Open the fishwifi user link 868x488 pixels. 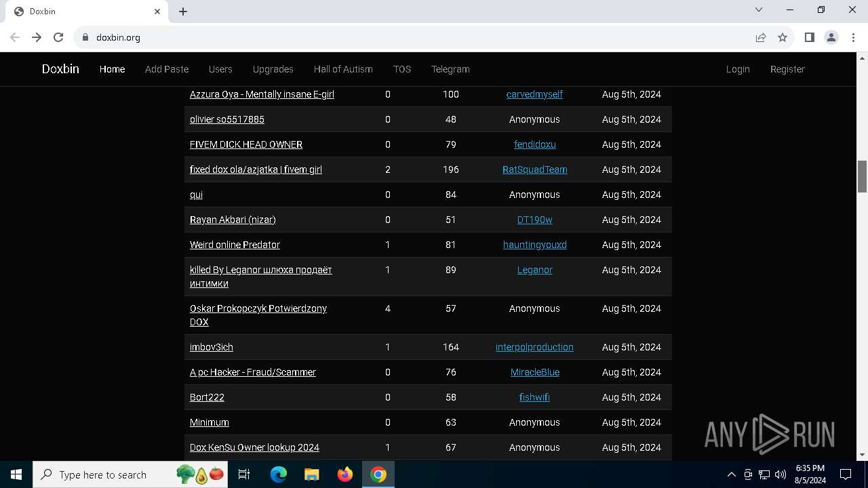[x=534, y=397]
